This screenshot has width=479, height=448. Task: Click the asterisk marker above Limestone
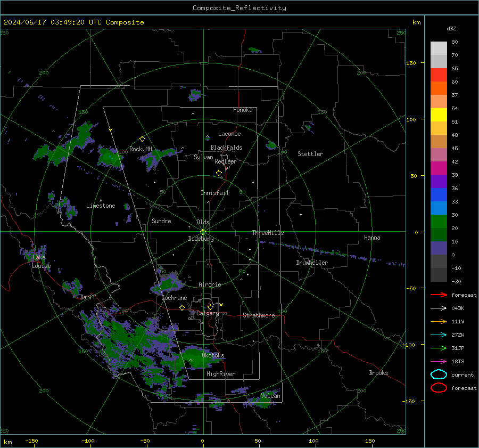pyautogui.click(x=101, y=201)
